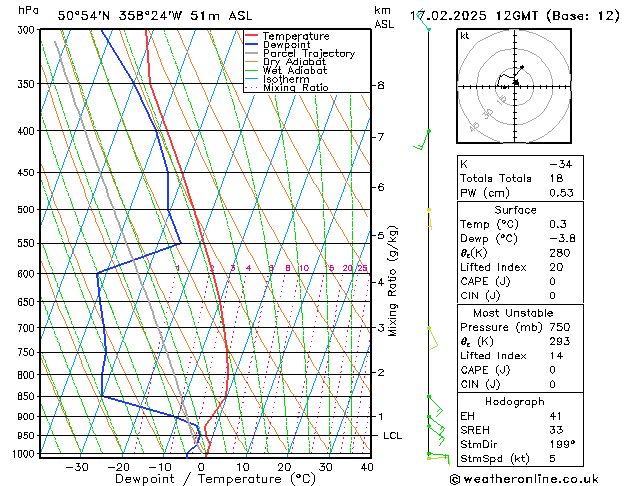The height and width of the screenshot is (486, 629).
Task: Click the 'LCL' level label
Action: [392, 436]
